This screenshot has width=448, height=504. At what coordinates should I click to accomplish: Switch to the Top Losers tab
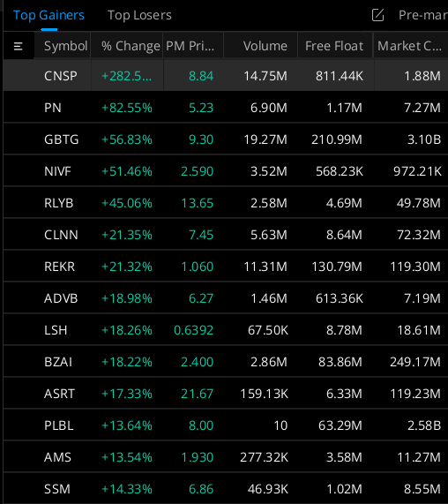[139, 15]
